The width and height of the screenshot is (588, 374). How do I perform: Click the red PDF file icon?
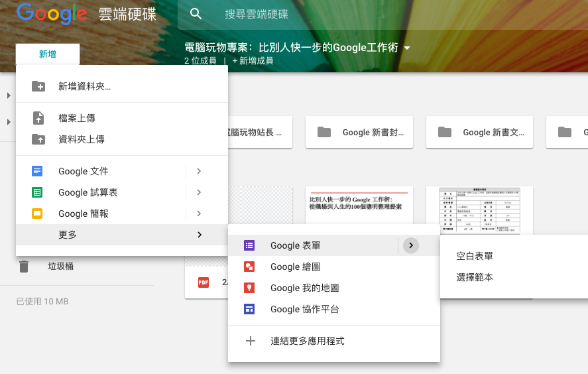coord(204,282)
